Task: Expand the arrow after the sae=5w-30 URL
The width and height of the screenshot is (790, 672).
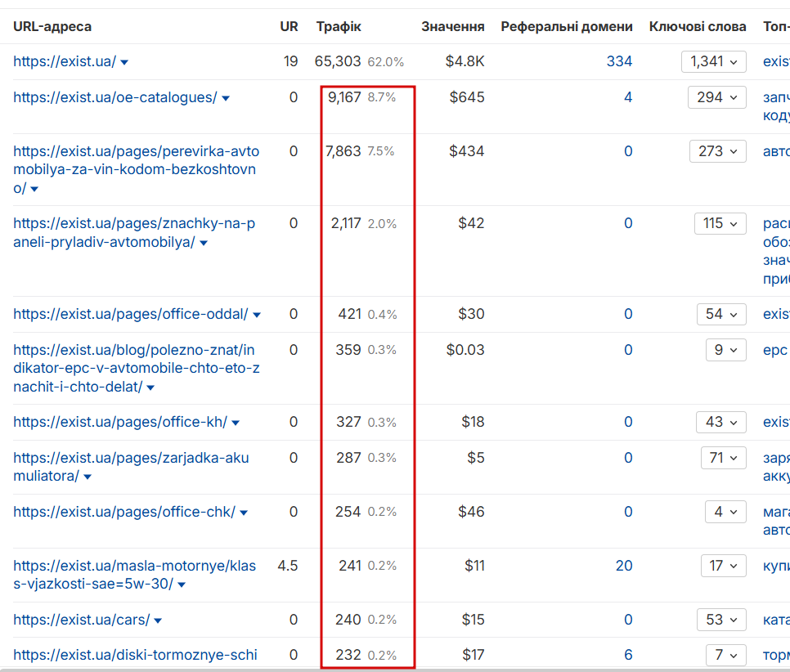Action: [x=182, y=585]
